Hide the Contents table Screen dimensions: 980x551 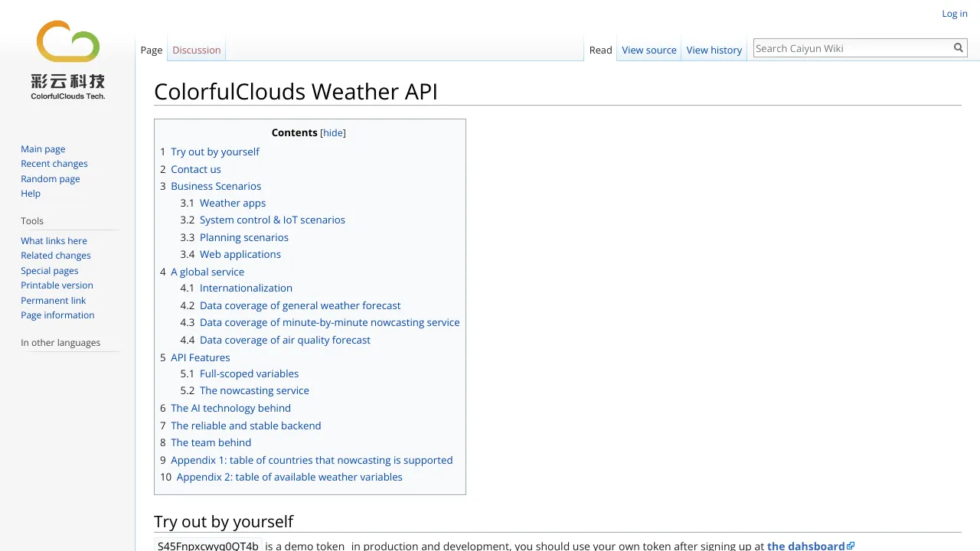coord(333,132)
